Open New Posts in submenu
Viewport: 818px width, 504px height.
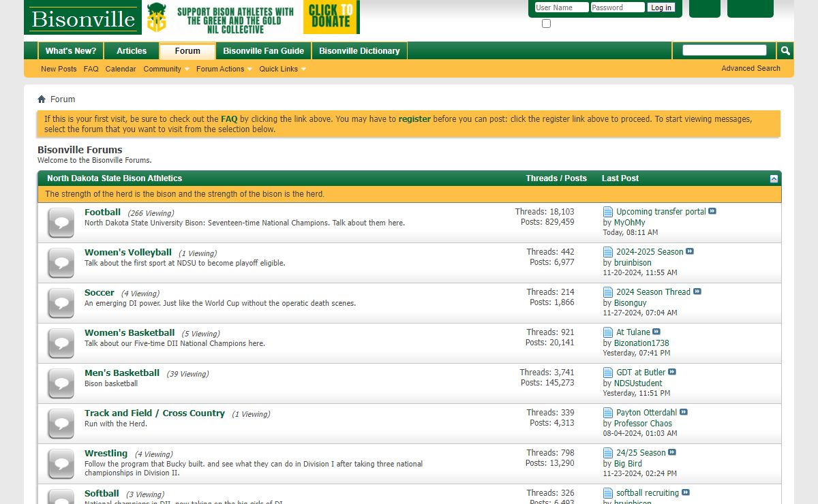tap(59, 69)
